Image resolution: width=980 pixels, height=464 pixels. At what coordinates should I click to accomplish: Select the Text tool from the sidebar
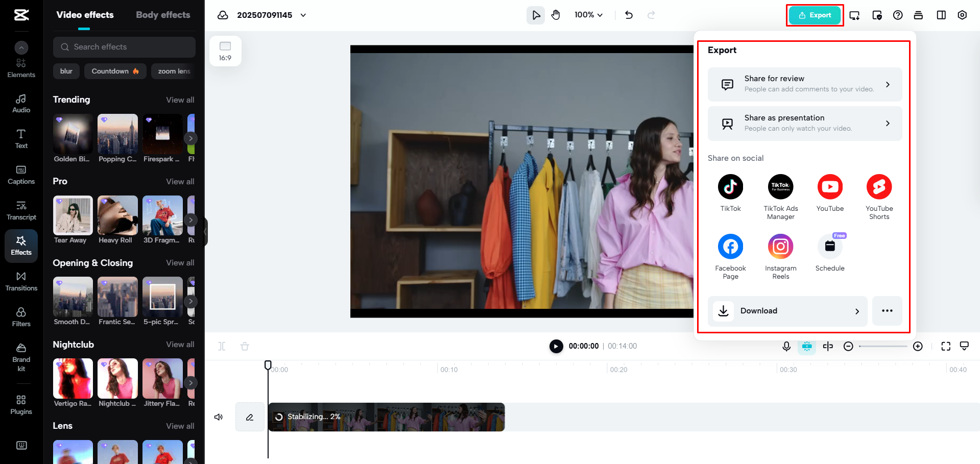21,138
